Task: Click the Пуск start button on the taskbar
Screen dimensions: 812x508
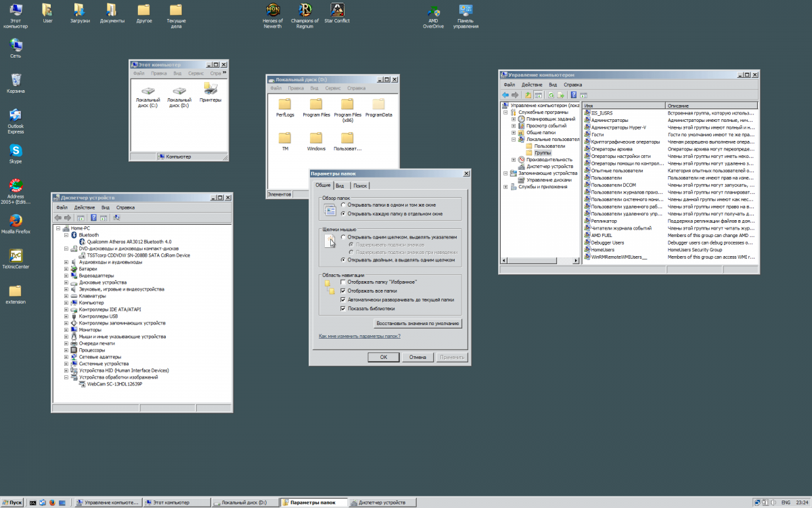Action: coord(14,503)
